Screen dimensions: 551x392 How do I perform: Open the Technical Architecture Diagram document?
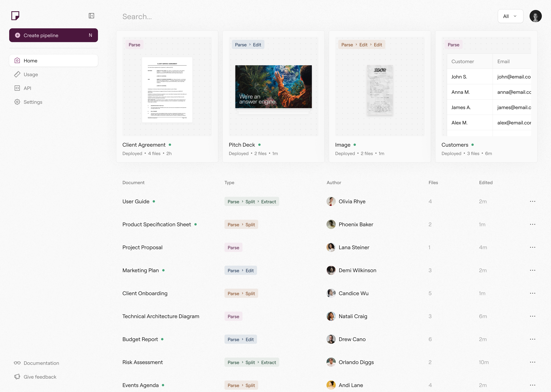click(161, 316)
